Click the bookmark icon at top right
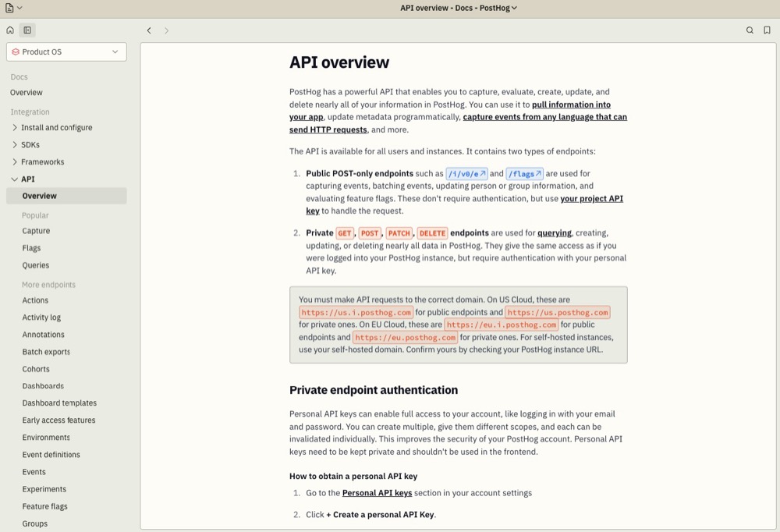The image size is (780, 532). click(x=767, y=30)
